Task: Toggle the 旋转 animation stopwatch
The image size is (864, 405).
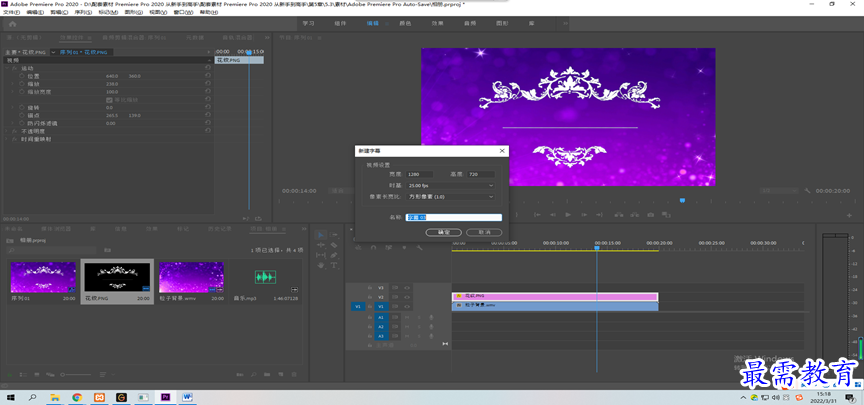Action: point(21,107)
